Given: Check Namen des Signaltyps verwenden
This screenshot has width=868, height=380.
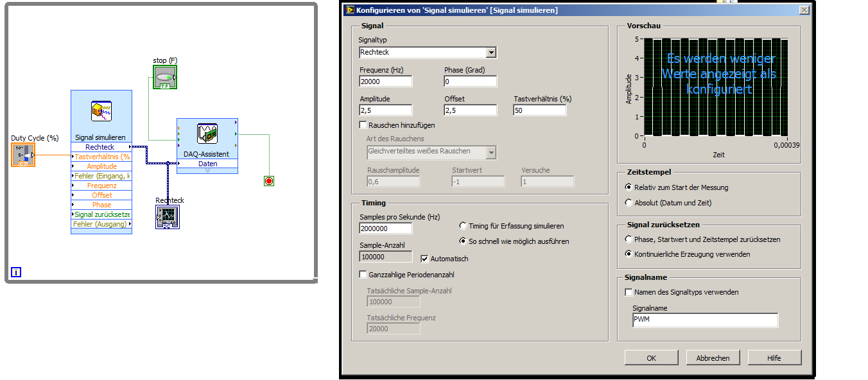Looking at the screenshot, I should tap(629, 292).
